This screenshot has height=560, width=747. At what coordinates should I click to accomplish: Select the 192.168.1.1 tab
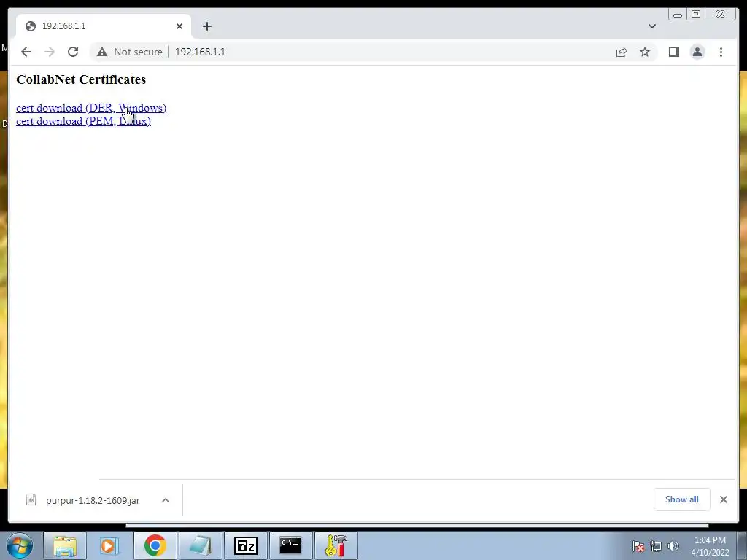click(x=104, y=26)
